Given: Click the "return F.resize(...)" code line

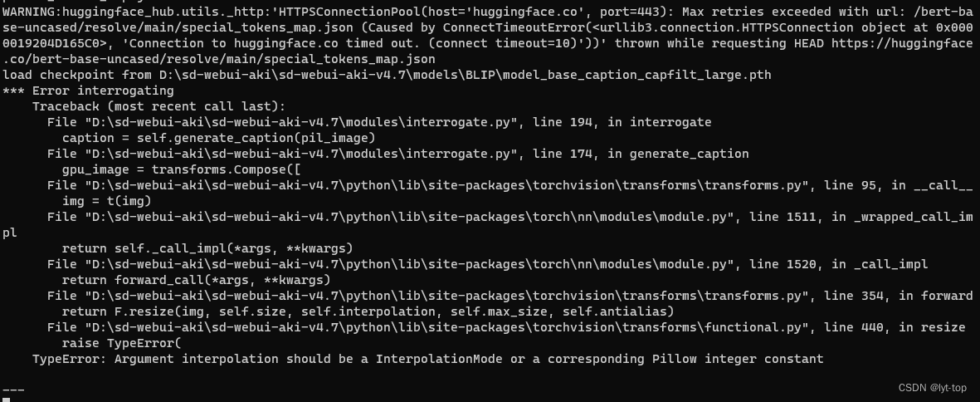Looking at the screenshot, I should click(x=368, y=311).
